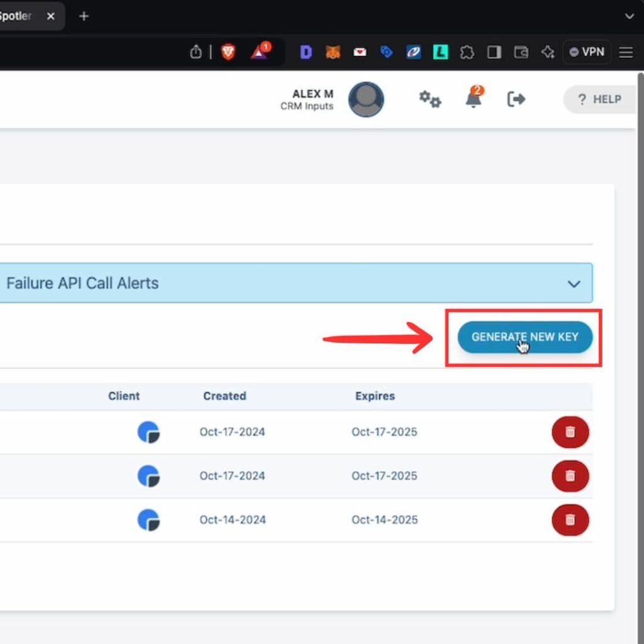Click the Spotler tab title
The height and width of the screenshot is (644, 644).
tap(16, 16)
